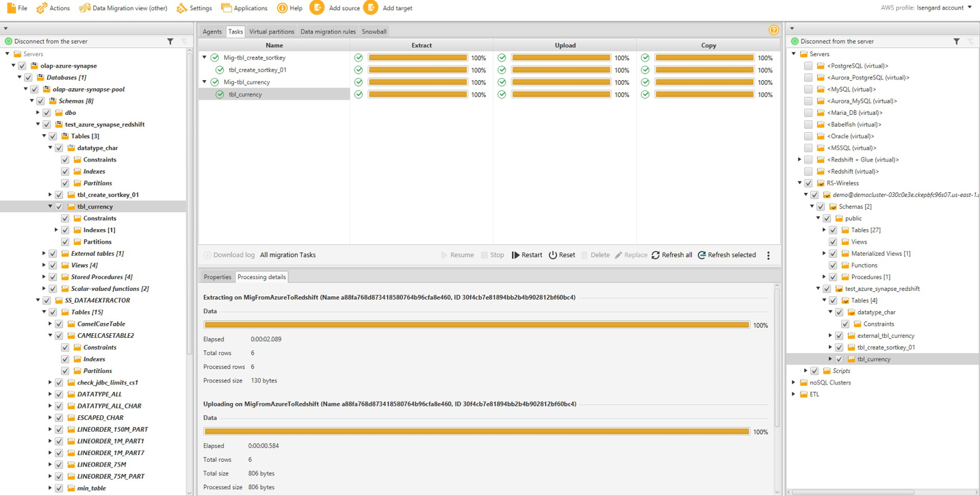
Task: Open the Data migration rules tab
Action: tap(328, 31)
